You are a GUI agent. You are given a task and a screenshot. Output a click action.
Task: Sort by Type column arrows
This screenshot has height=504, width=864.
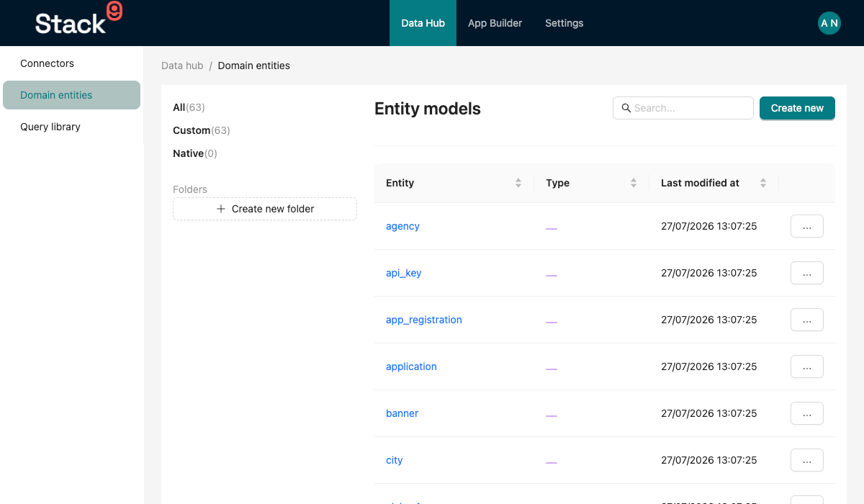634,183
